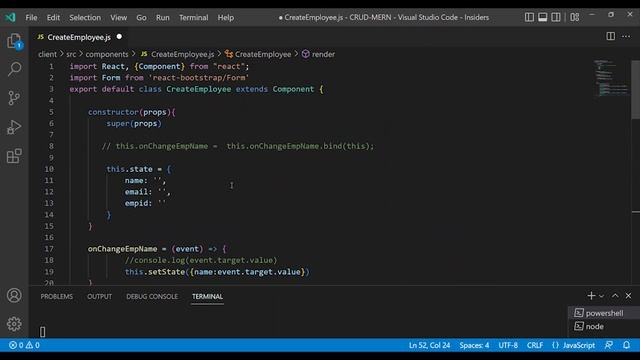This screenshot has height=360, width=640.
Task: Click the 'constructor' keyword on line 5
Action: click(113, 112)
